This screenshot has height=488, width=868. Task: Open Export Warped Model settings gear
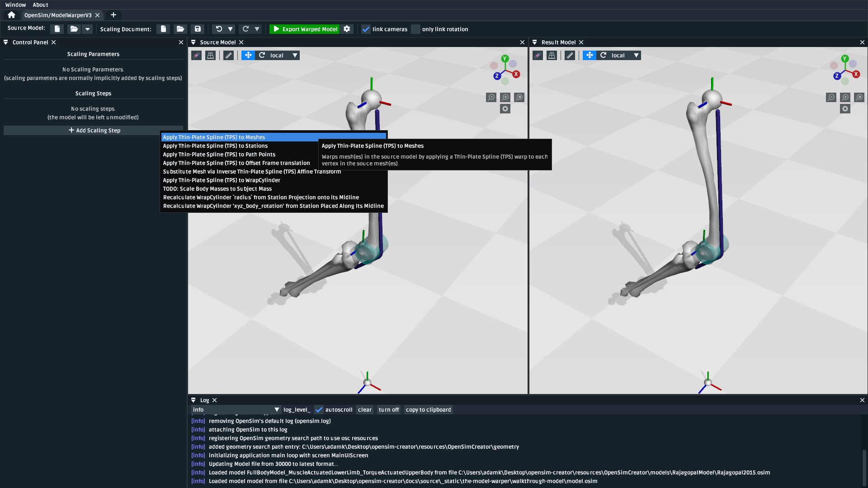click(347, 29)
